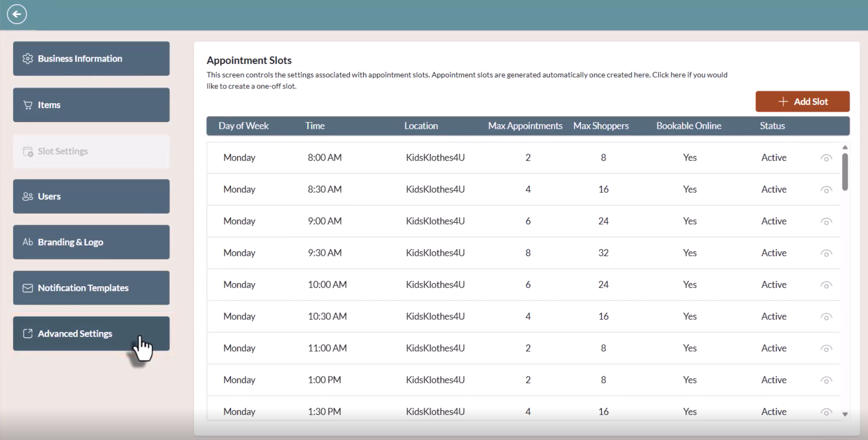Click the plus icon on Add Slot

tap(784, 101)
